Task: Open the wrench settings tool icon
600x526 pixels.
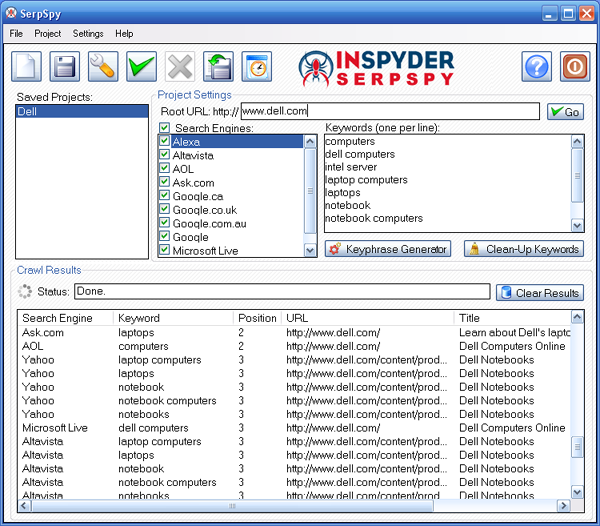Action: (103, 67)
